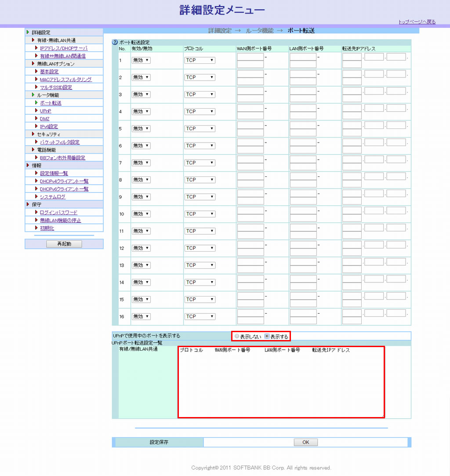Screen dimensions: 450x476
Task: Click the red arrow icon beside 情報
Action: (28, 165)
